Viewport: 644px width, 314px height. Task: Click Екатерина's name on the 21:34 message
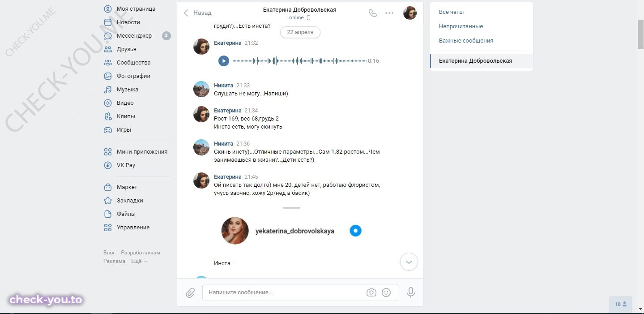click(x=228, y=111)
